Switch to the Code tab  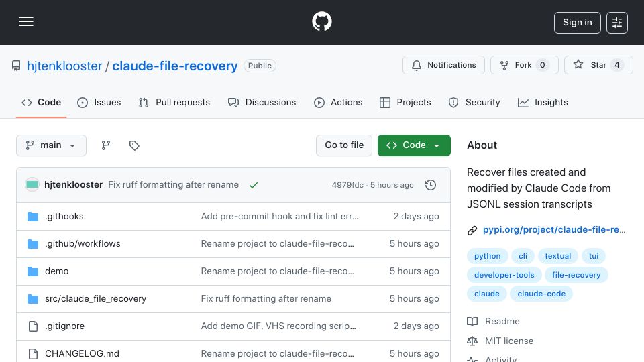click(41, 102)
